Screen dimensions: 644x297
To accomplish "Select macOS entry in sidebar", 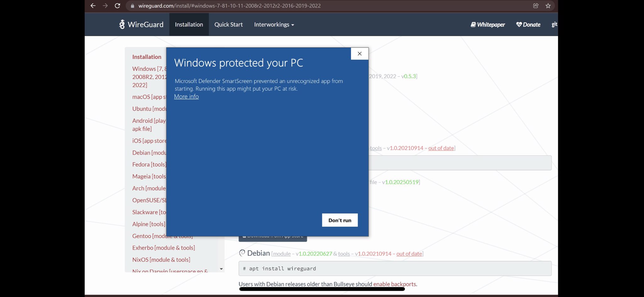I will coord(149,97).
